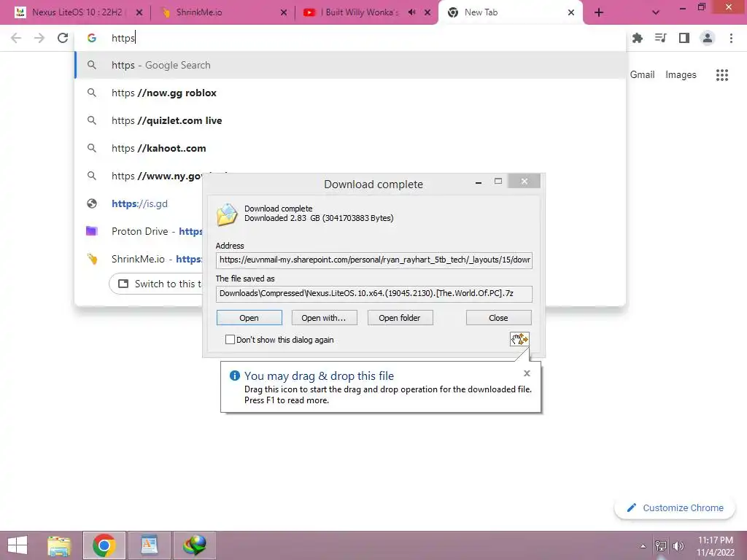Select the New Tab tab
Image resolution: width=747 pixels, height=560 pixels.
(510, 12)
